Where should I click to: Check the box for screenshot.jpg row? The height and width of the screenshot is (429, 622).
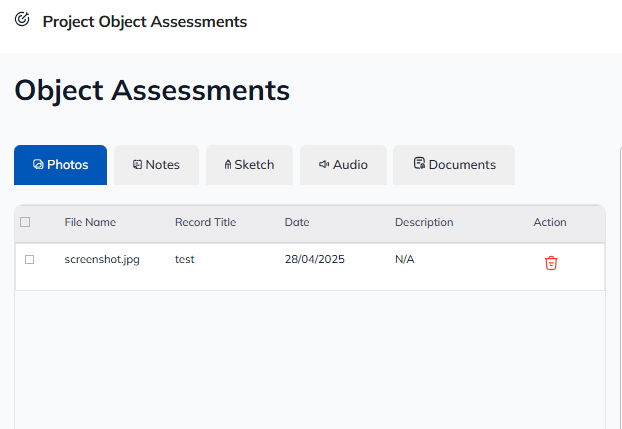29,260
